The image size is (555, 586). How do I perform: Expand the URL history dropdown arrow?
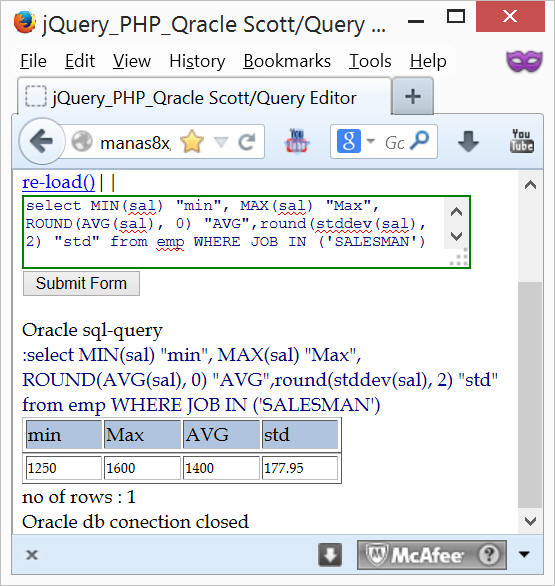(x=221, y=142)
